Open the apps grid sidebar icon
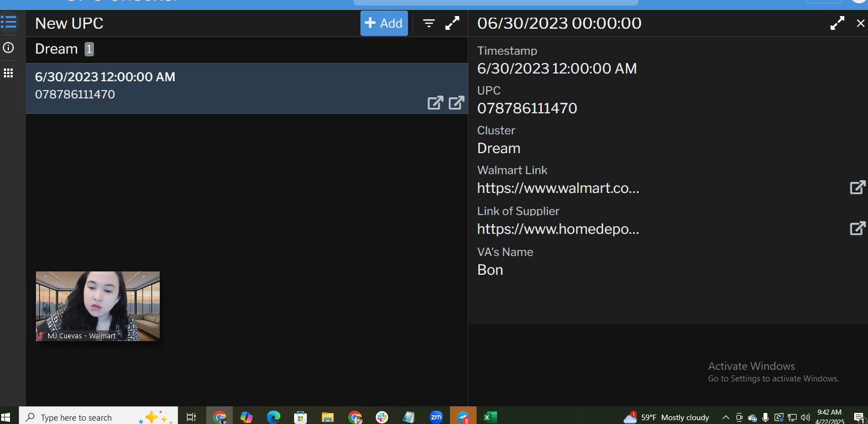Screen dimensions: 868x424 coord(9,73)
